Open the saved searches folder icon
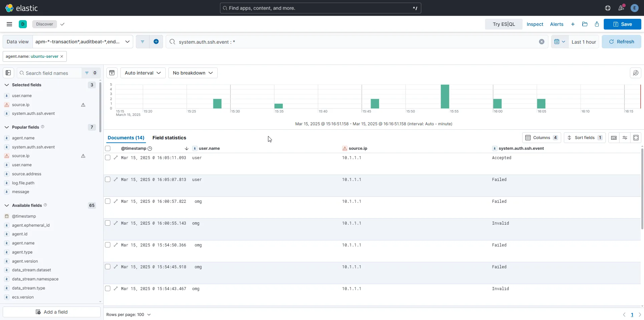The image size is (644, 320). pyautogui.click(x=585, y=24)
